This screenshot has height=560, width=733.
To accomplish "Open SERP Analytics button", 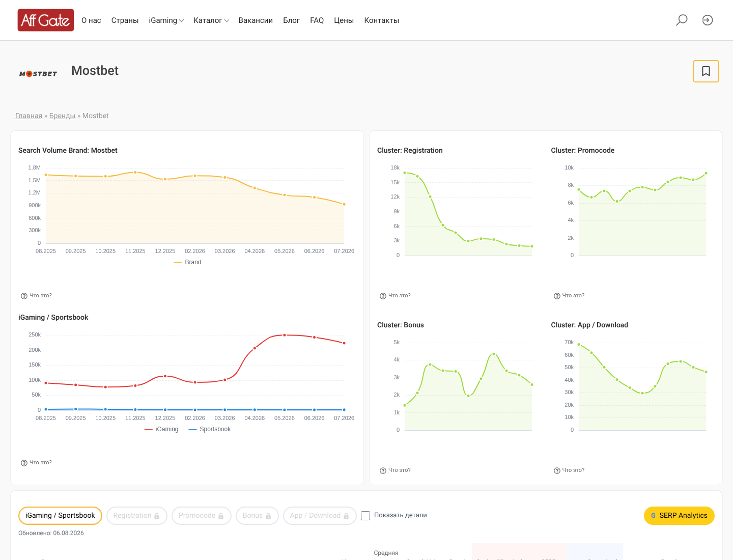I will pyautogui.click(x=679, y=516).
